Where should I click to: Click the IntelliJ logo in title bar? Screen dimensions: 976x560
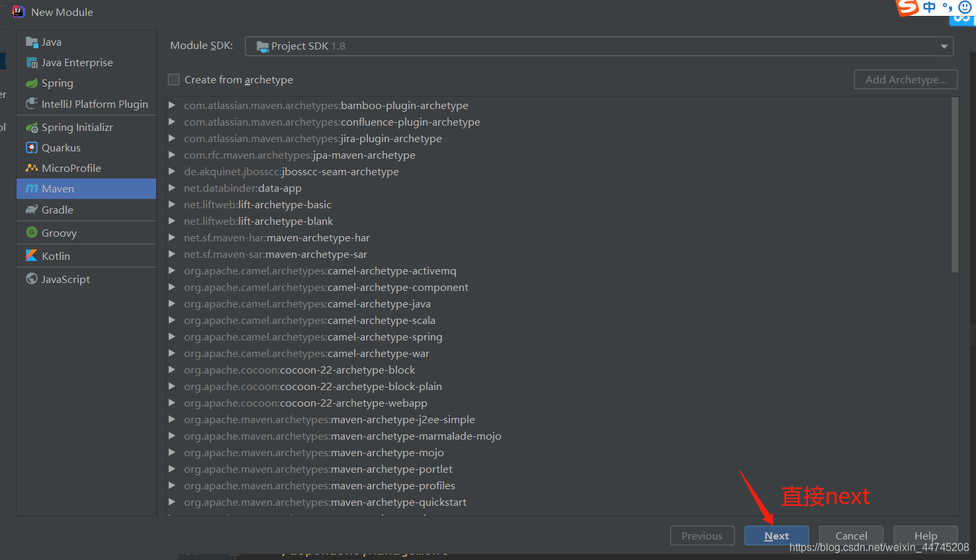[x=19, y=12]
